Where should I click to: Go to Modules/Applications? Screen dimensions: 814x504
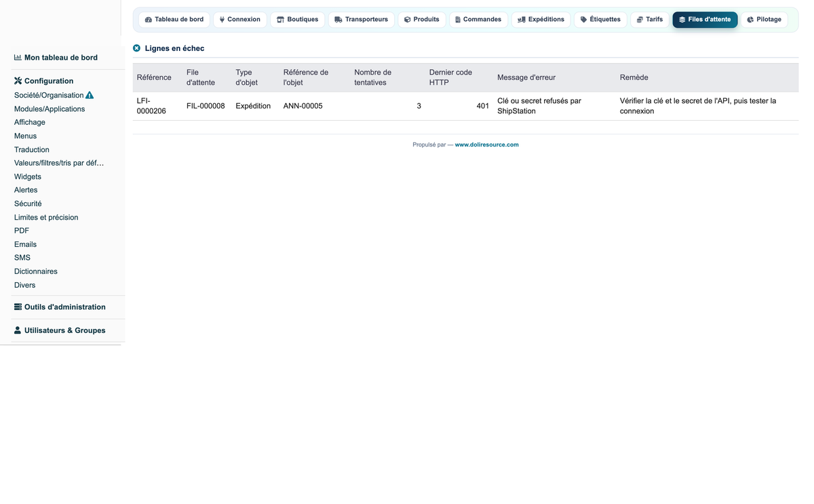point(50,109)
